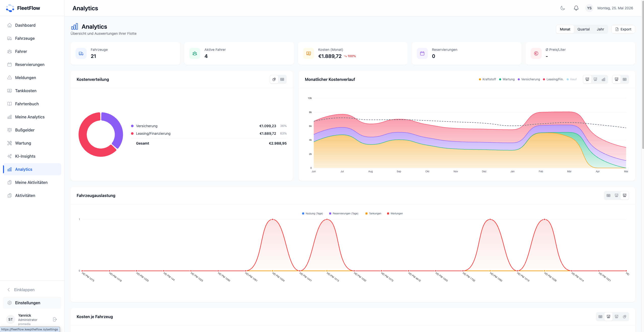This screenshot has width=644, height=332.
Task: Open Tankkosten in the sidebar
Action: 32,91
